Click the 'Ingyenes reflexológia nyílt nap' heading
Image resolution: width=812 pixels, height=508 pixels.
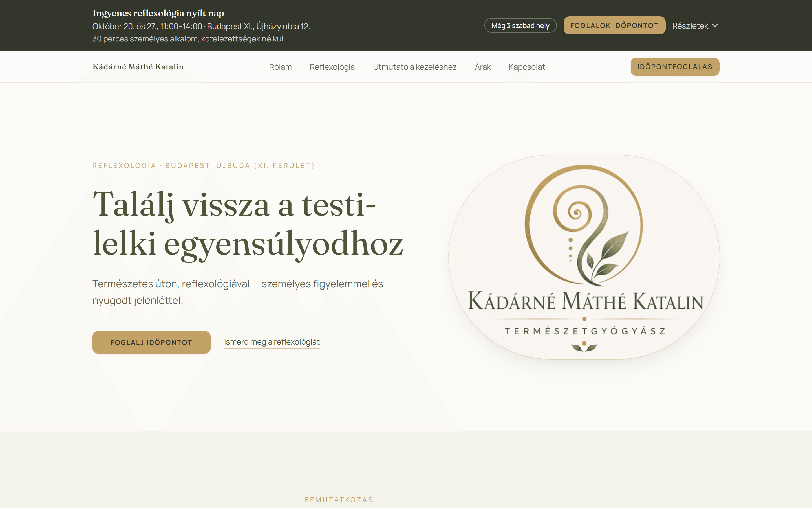(158, 13)
